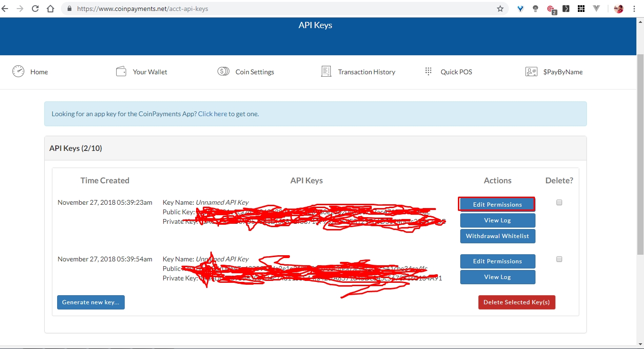Open Your Wallet icon

(x=121, y=71)
